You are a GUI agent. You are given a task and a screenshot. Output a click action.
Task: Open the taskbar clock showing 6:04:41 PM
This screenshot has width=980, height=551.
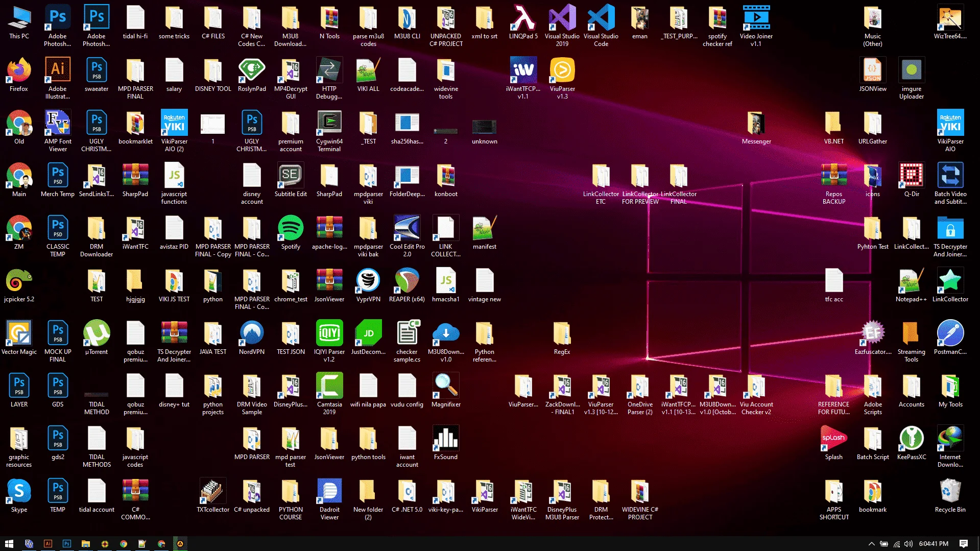pos(934,544)
